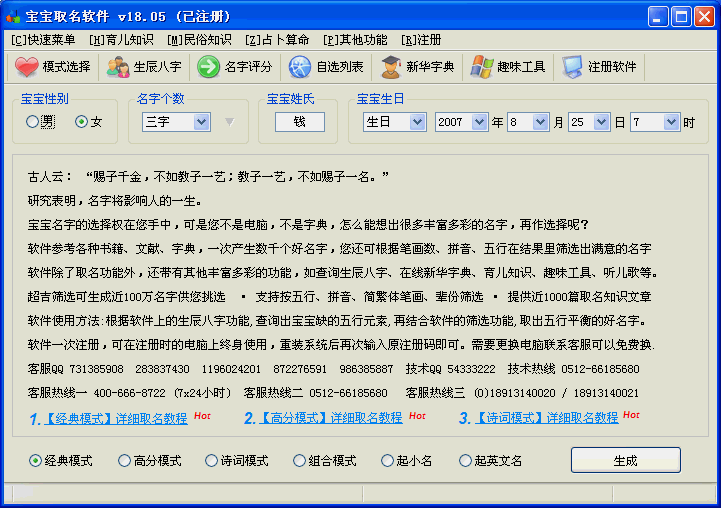Open [P]其他功能 menu
This screenshot has height=508, width=721.
click(355, 40)
